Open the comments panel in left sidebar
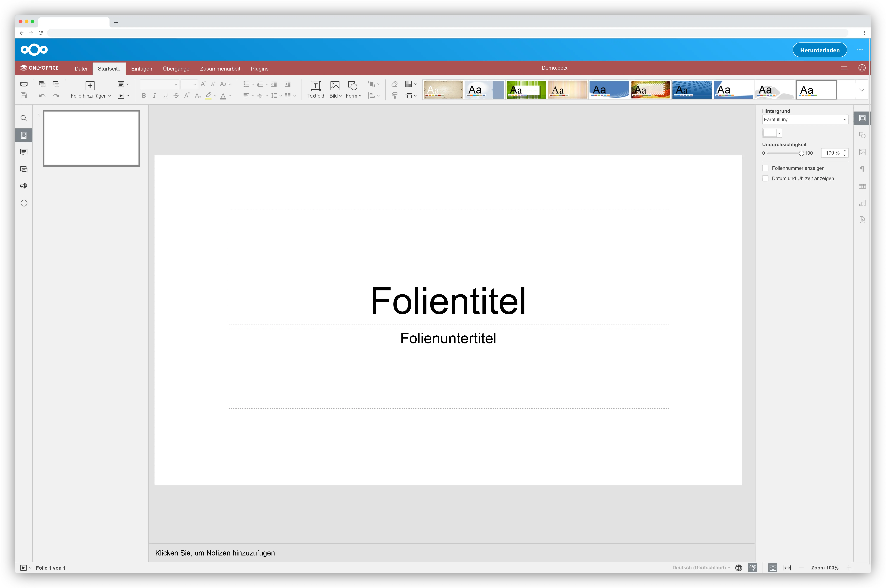The image size is (886, 588). pyautogui.click(x=24, y=152)
